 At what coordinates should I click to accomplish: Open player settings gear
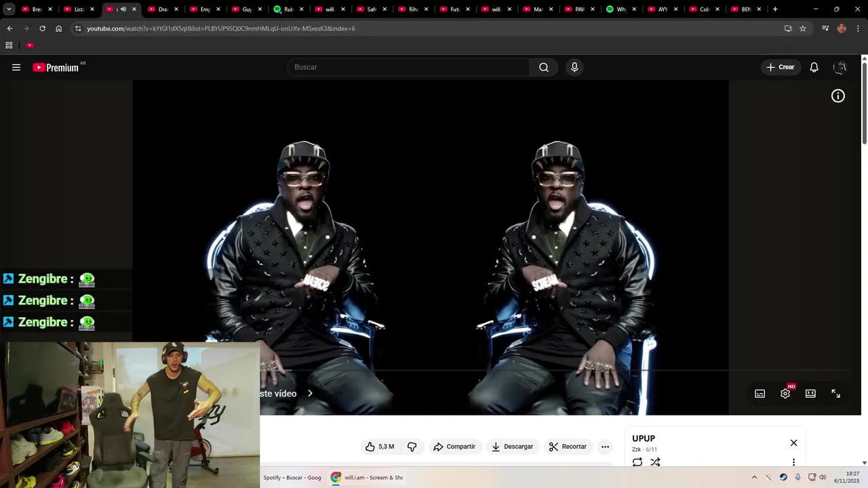[785, 394]
